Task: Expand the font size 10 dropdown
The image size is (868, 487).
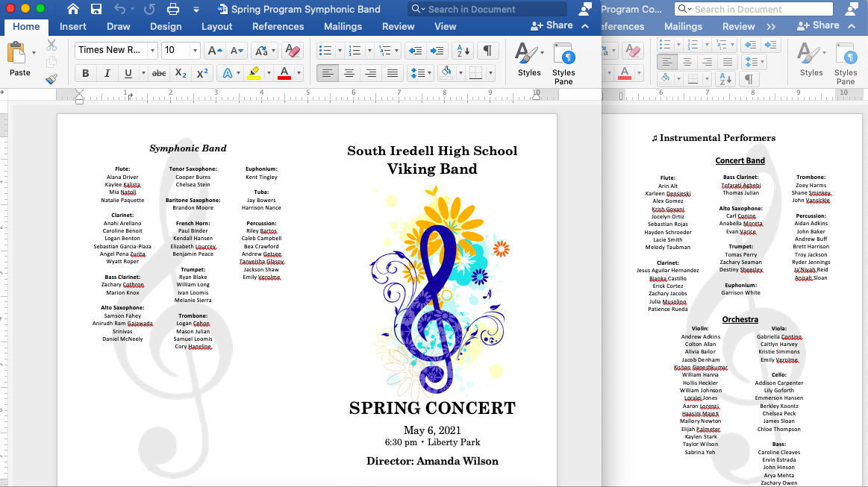Action: 195,51
